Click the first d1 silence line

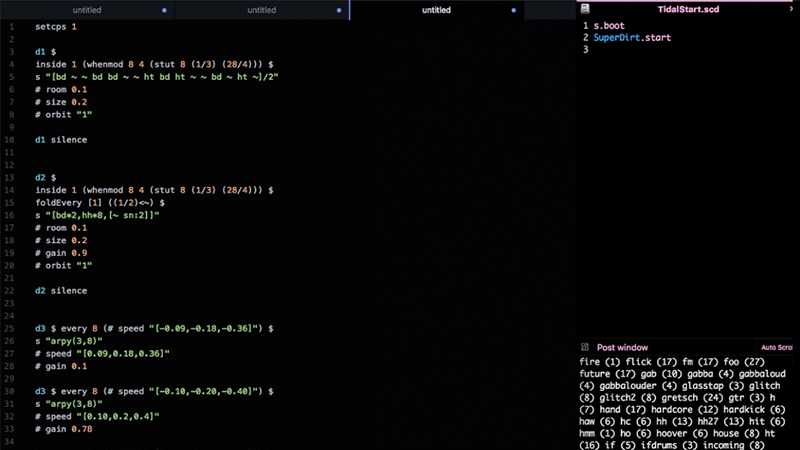click(61, 140)
